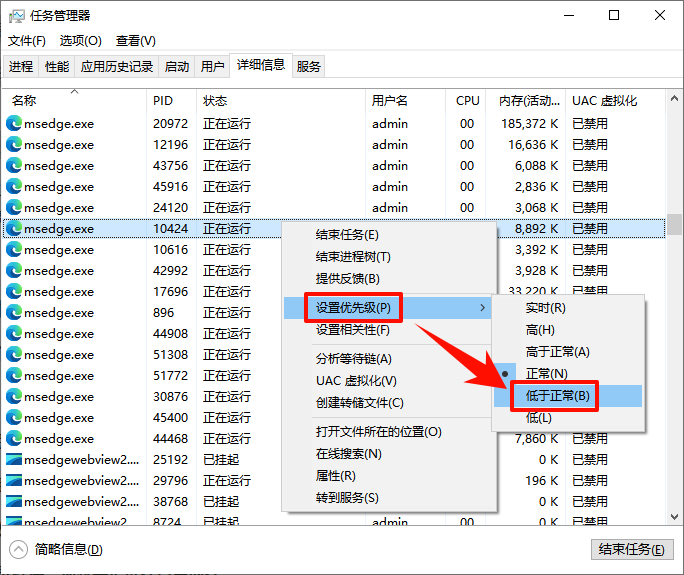Click the 结束任务(E) button at bottom
This screenshot has height=575, width=684.
pos(632,550)
